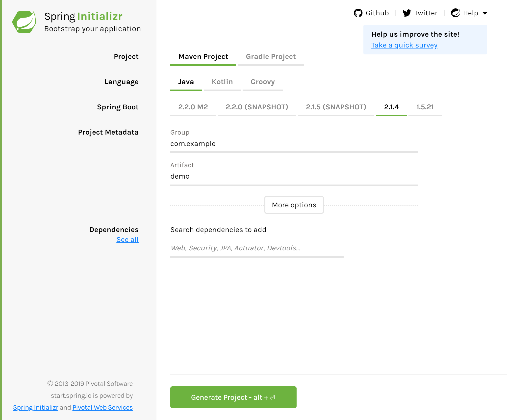507x420 pixels.
Task: Select Spring Boot version 2.2.0 M2
Action: pos(193,107)
